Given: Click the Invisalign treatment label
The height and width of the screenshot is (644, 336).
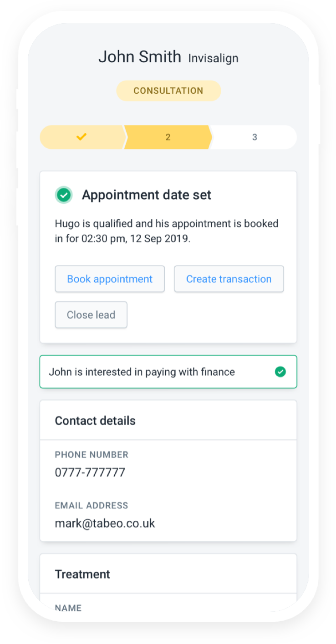Looking at the screenshot, I should click(x=214, y=58).
